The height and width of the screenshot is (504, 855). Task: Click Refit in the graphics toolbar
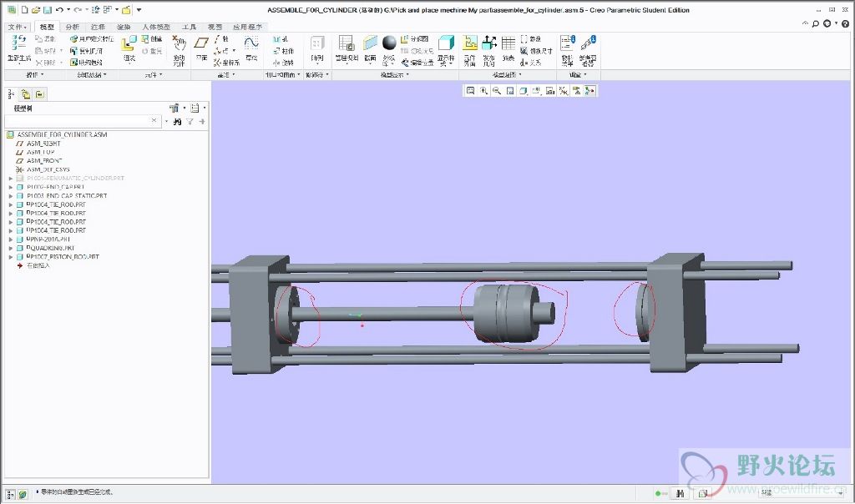470,90
